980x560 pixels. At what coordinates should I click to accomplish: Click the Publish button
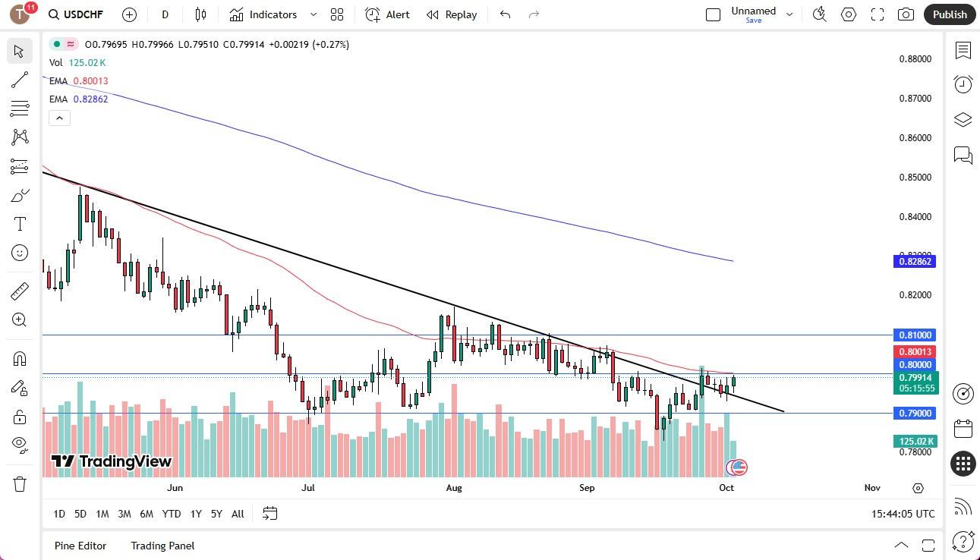(950, 14)
